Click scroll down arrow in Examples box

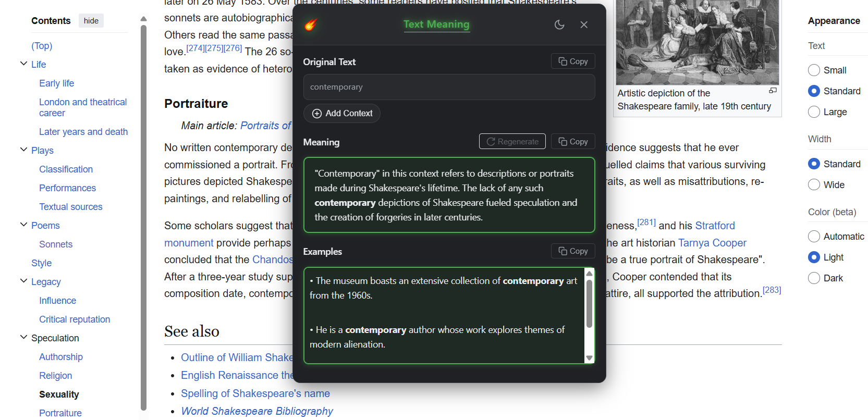[x=589, y=358]
